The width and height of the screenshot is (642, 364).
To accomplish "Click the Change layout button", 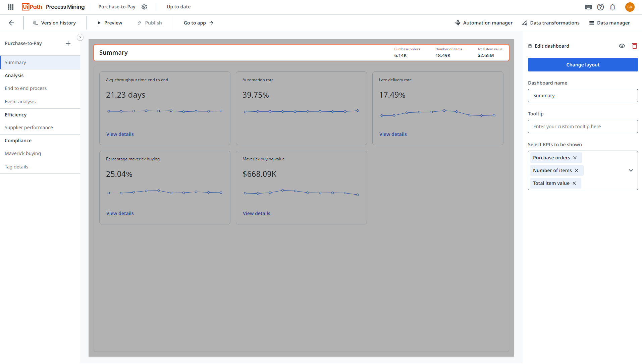I will (583, 64).
